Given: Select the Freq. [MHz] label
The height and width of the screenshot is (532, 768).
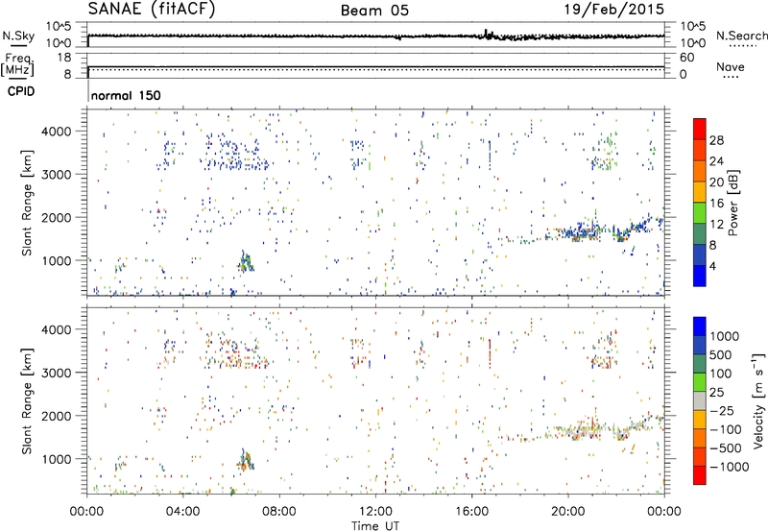Looking at the screenshot, I should pos(17,65).
